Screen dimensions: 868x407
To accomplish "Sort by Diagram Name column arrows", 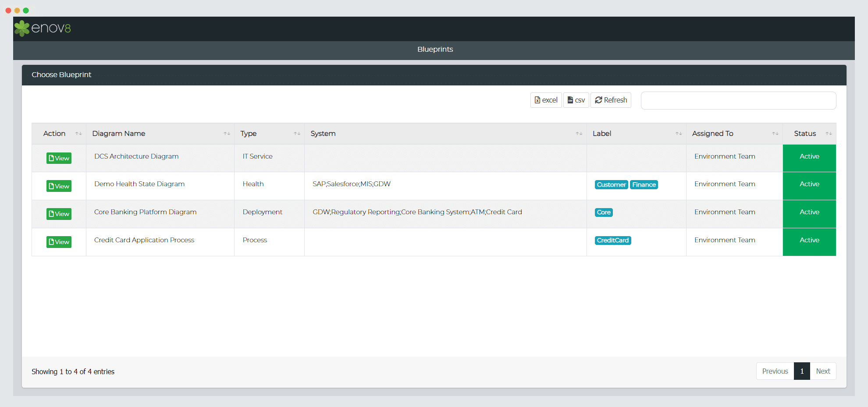I will (227, 134).
